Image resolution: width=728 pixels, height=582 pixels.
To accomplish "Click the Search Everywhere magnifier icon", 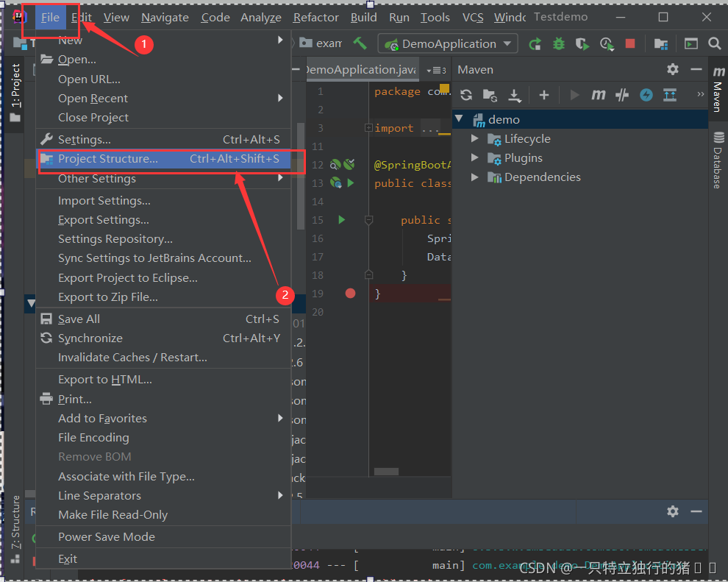I will coord(714,43).
